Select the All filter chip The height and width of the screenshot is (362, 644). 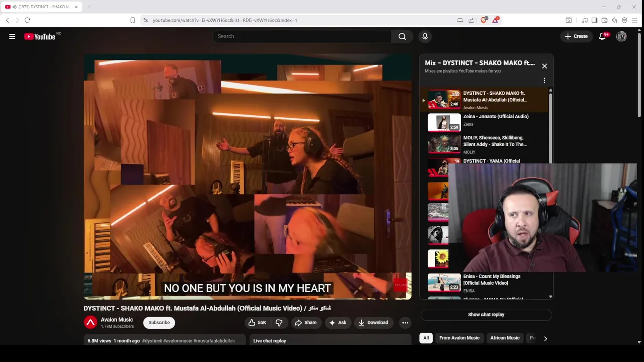pos(426,338)
